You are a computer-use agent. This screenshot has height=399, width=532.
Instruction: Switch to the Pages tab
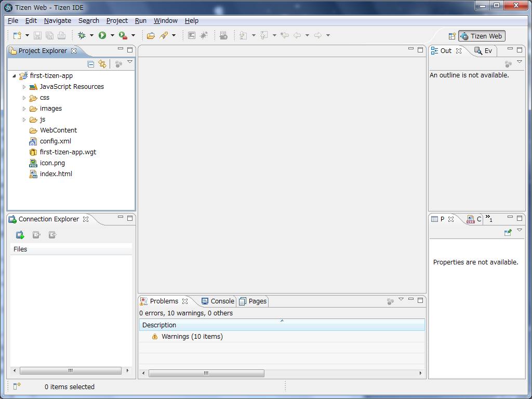(253, 301)
